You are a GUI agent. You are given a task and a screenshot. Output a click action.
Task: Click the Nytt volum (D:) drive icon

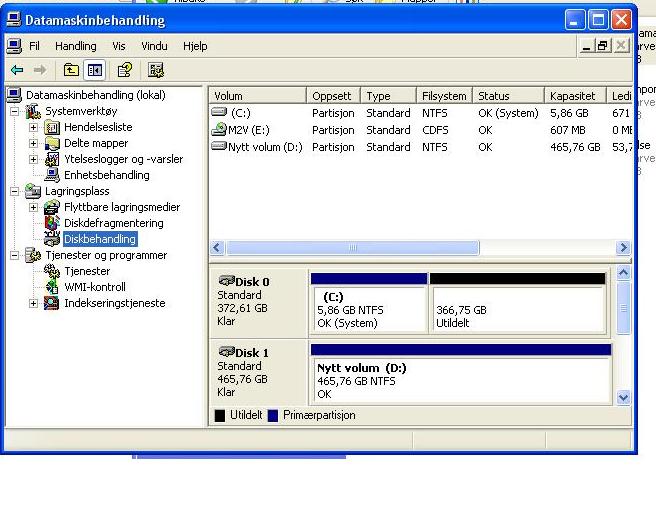(219, 146)
